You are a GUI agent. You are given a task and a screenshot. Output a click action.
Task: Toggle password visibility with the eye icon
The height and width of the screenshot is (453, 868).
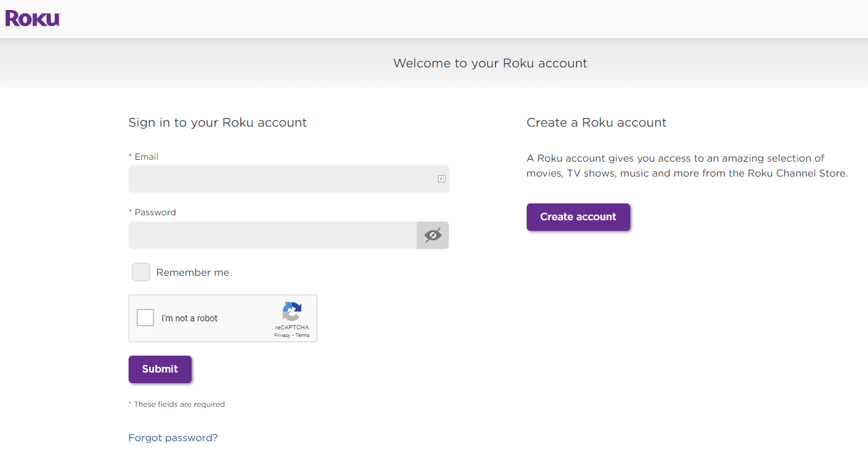point(432,235)
